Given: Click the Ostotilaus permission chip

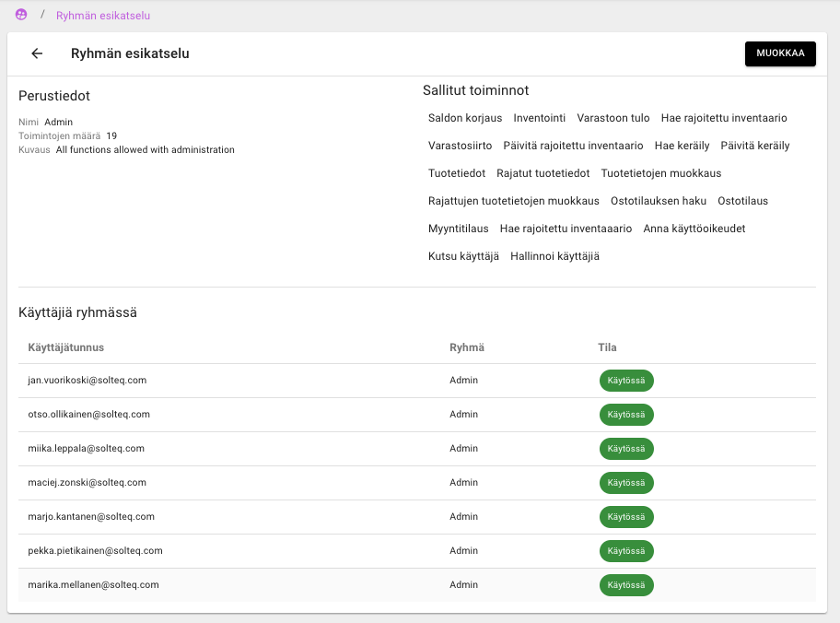Looking at the screenshot, I should coord(742,201).
